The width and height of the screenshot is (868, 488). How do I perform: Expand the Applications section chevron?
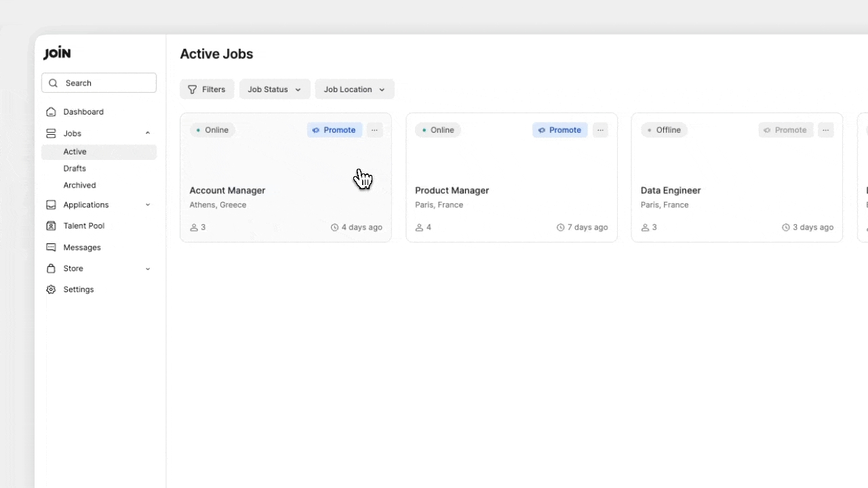click(148, 205)
